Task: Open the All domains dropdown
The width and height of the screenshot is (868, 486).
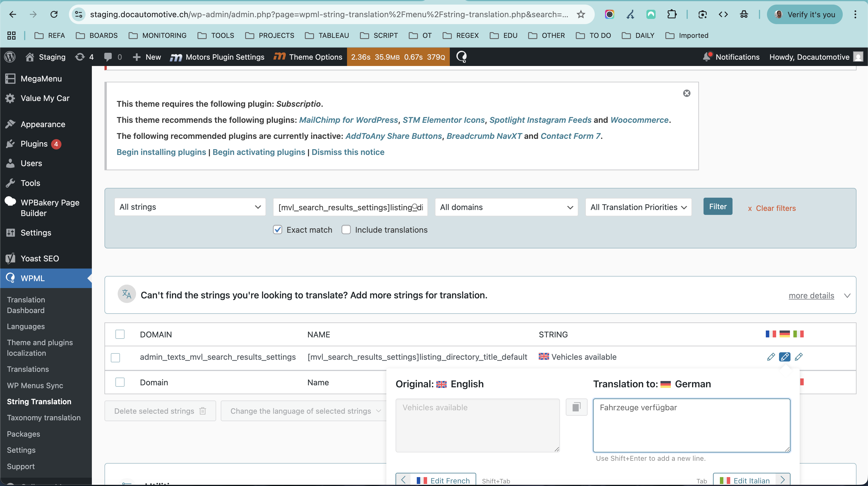Action: click(506, 207)
